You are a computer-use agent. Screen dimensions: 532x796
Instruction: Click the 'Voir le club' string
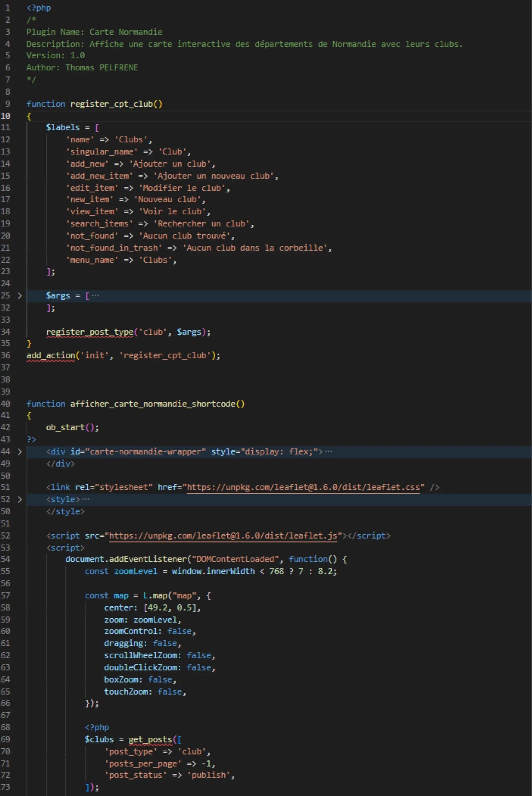pyautogui.click(x=172, y=212)
